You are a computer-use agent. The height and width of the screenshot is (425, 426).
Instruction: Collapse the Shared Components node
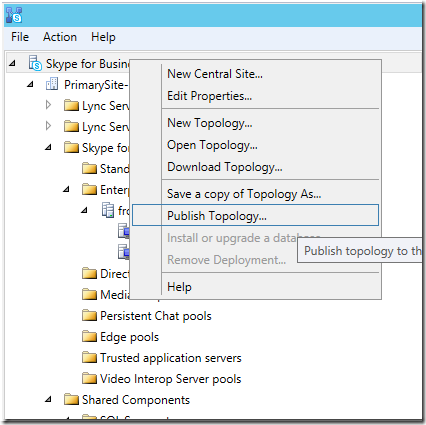(48, 399)
